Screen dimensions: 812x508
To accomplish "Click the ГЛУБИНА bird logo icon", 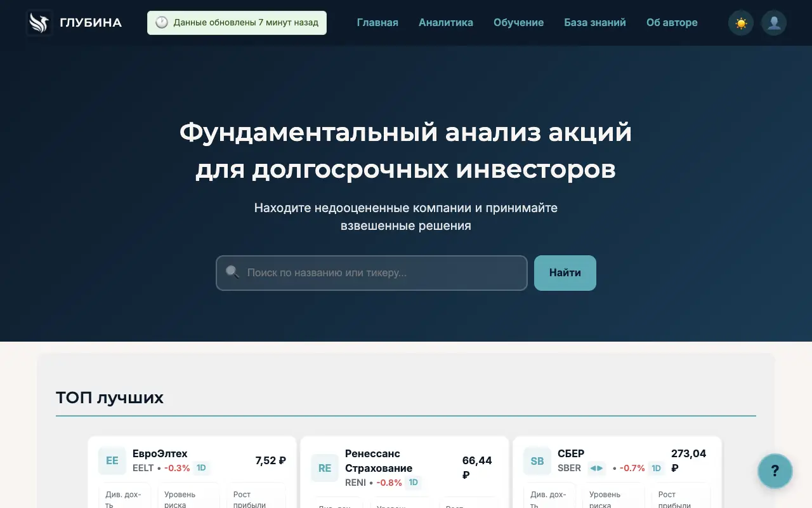I will 39,23.
